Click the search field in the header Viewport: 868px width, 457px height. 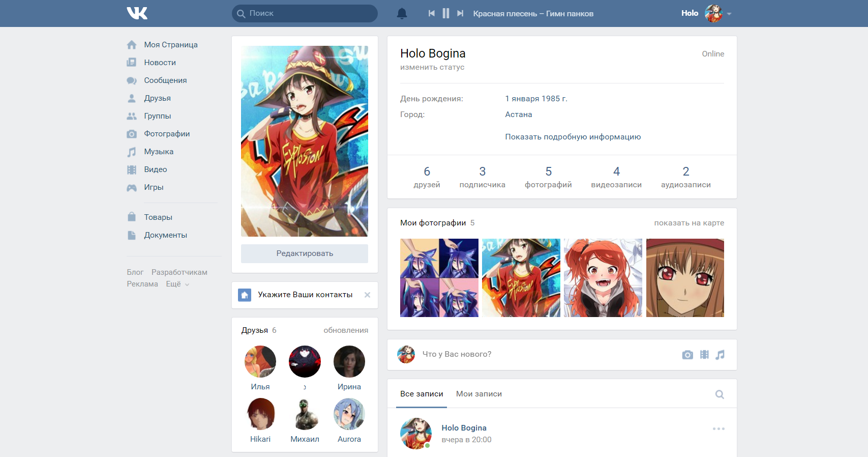(x=305, y=13)
